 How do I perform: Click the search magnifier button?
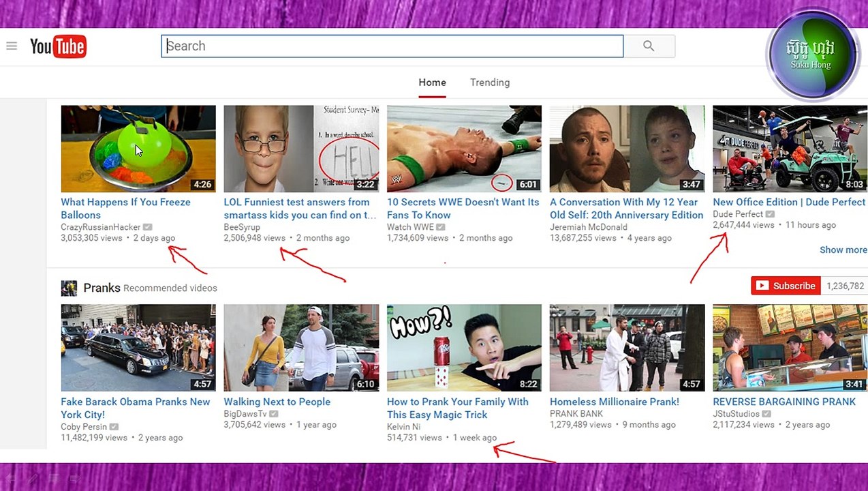click(649, 46)
